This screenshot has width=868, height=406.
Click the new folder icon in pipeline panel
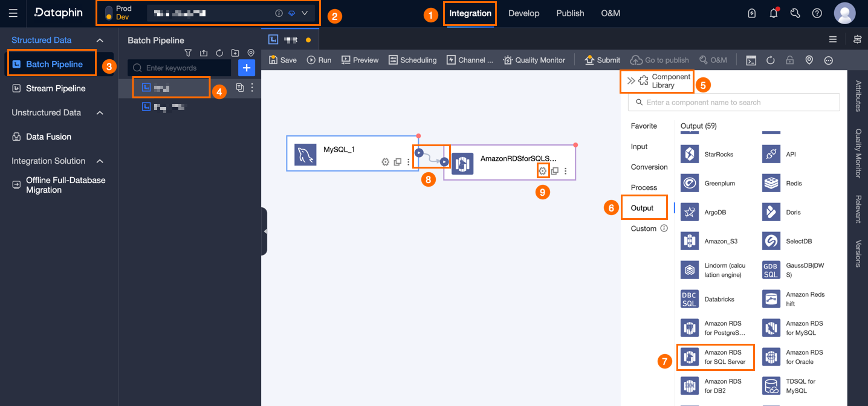235,53
